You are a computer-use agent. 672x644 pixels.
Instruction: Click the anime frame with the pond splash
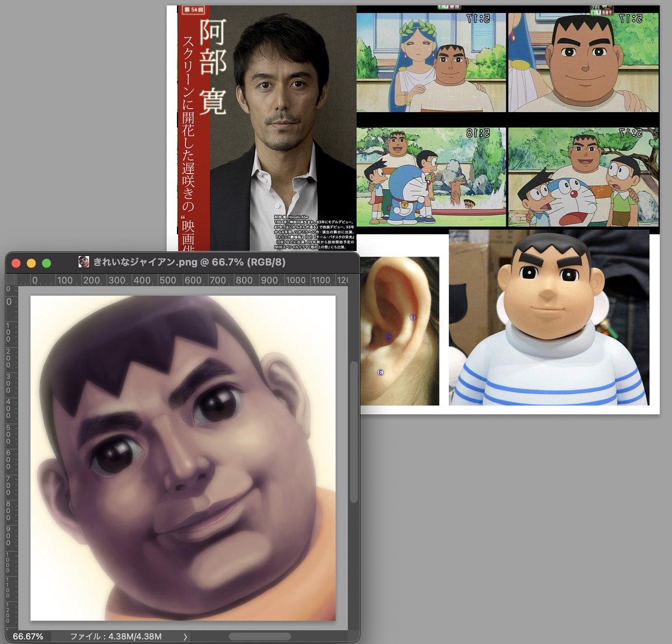click(x=431, y=177)
